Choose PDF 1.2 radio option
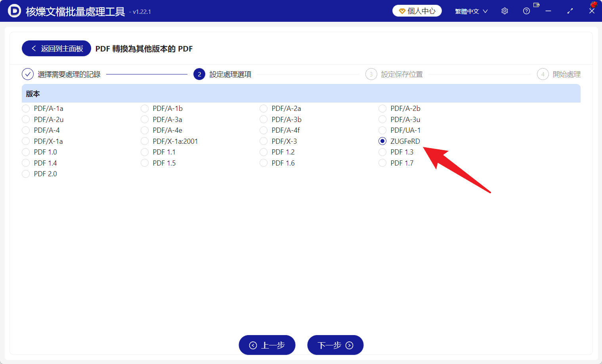Screen dimensions: 602x364 pos(264,152)
